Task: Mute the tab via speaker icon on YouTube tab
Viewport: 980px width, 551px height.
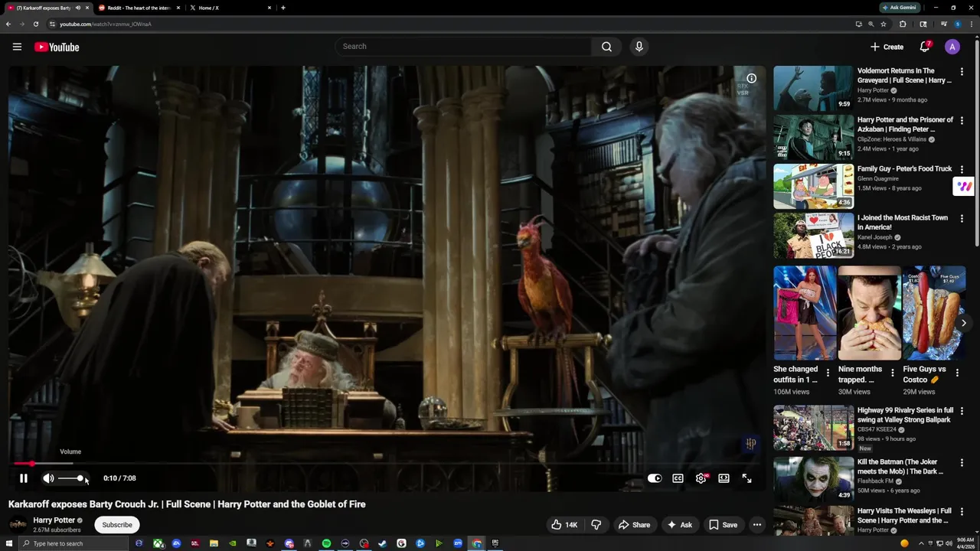Action: pos(77,8)
